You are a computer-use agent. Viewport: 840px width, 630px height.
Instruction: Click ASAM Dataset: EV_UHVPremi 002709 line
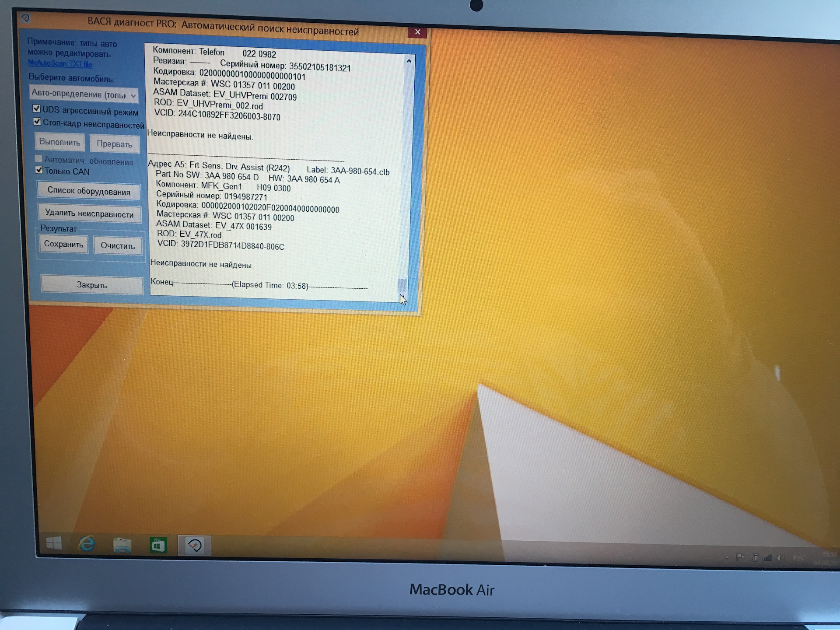225,94
